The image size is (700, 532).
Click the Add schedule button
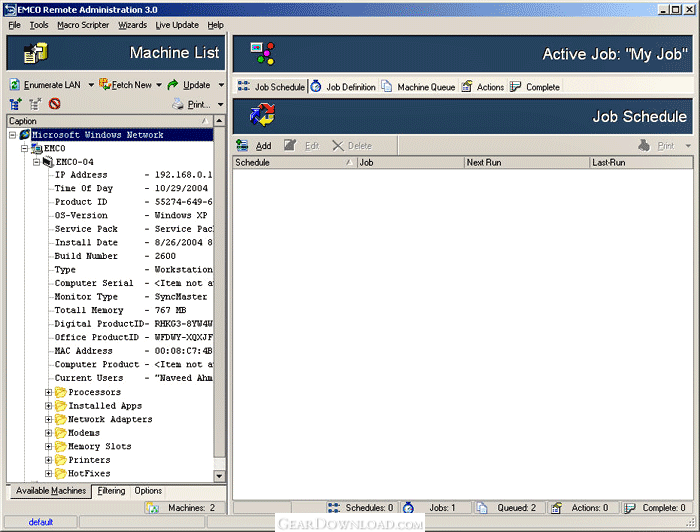point(254,146)
